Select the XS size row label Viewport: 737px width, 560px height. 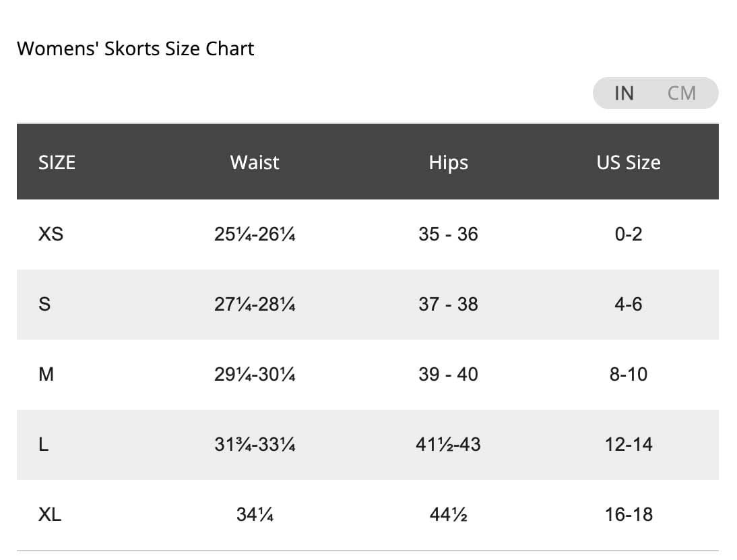point(51,235)
